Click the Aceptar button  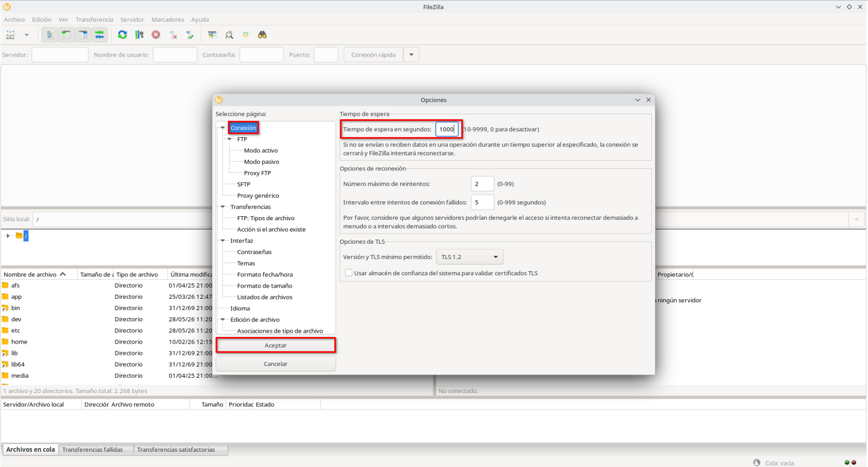[276, 346]
